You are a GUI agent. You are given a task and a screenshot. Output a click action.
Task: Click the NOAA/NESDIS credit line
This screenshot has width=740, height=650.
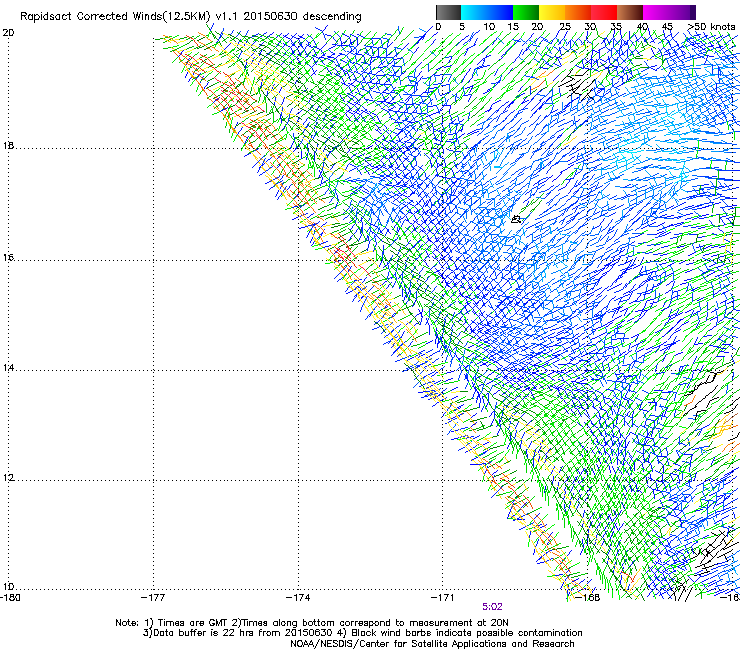(x=432, y=644)
